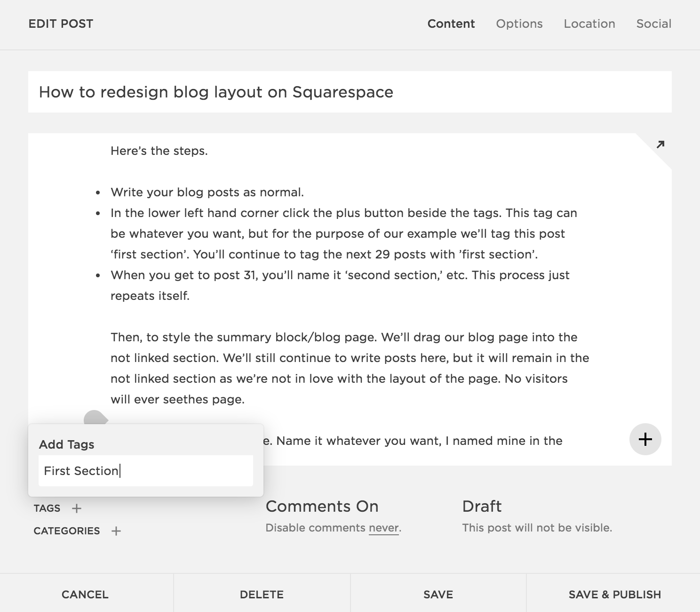The image size is (700, 612).
Task: Cancel editing the post
Action: pyautogui.click(x=85, y=594)
